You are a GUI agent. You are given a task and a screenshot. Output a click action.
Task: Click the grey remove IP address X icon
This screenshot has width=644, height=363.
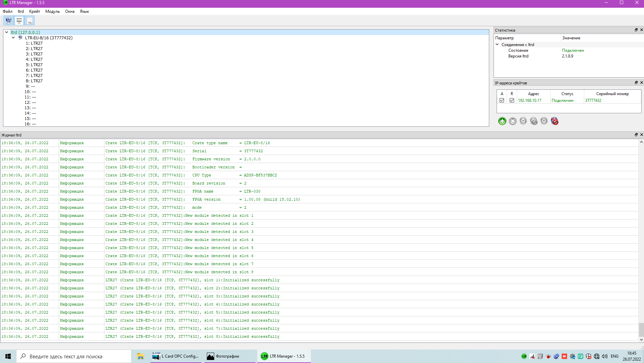(x=512, y=121)
